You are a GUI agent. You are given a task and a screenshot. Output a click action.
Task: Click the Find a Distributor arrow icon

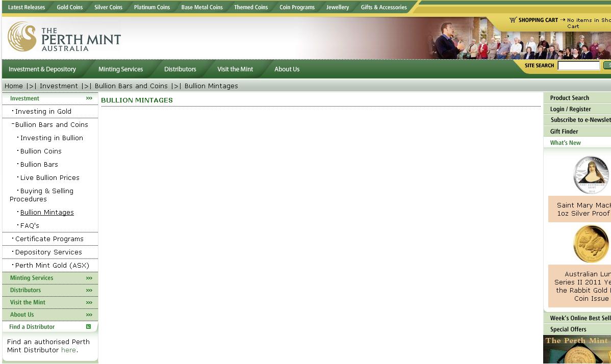[x=88, y=327]
